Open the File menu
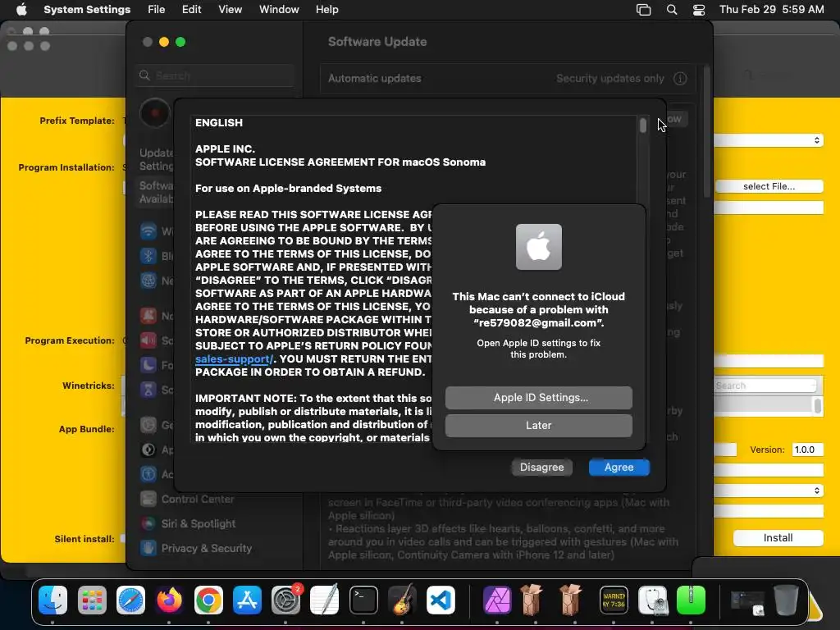The height and width of the screenshot is (630, 840). [x=157, y=10]
